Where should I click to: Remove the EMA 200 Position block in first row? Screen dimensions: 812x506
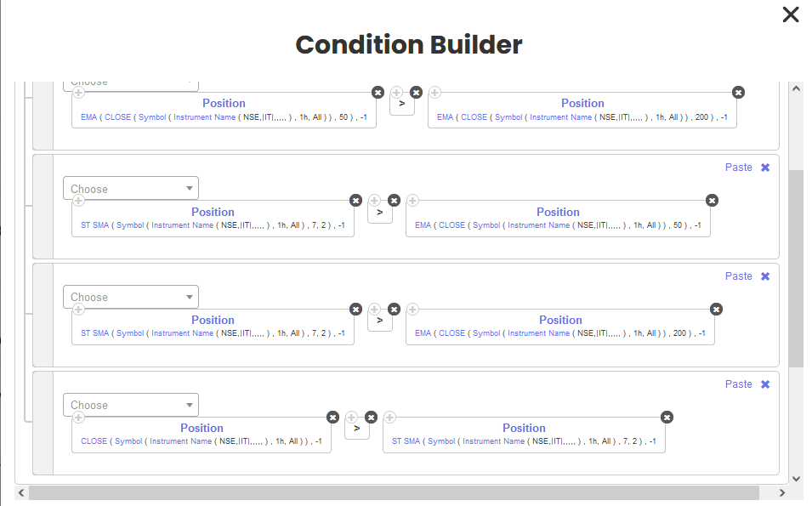click(x=738, y=92)
